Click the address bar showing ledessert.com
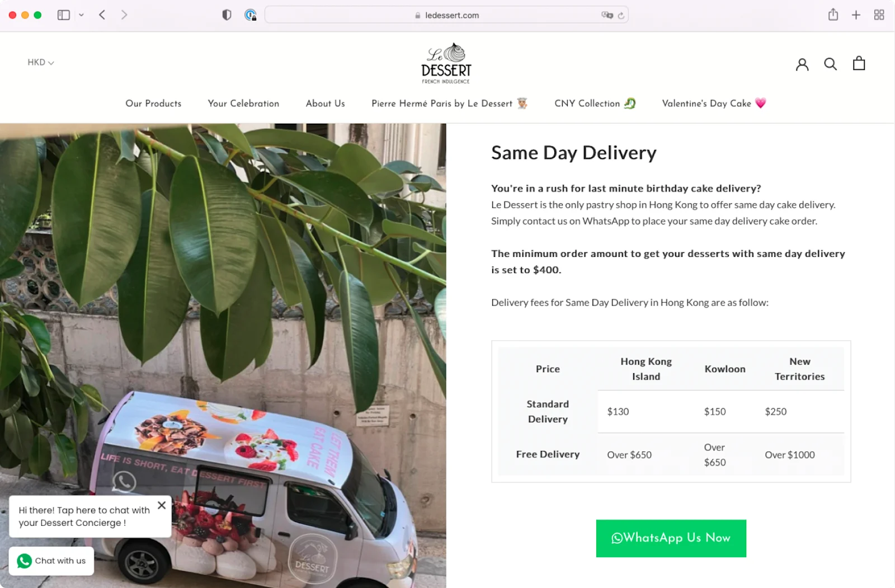Image resolution: width=895 pixels, height=588 pixels. 446,15
